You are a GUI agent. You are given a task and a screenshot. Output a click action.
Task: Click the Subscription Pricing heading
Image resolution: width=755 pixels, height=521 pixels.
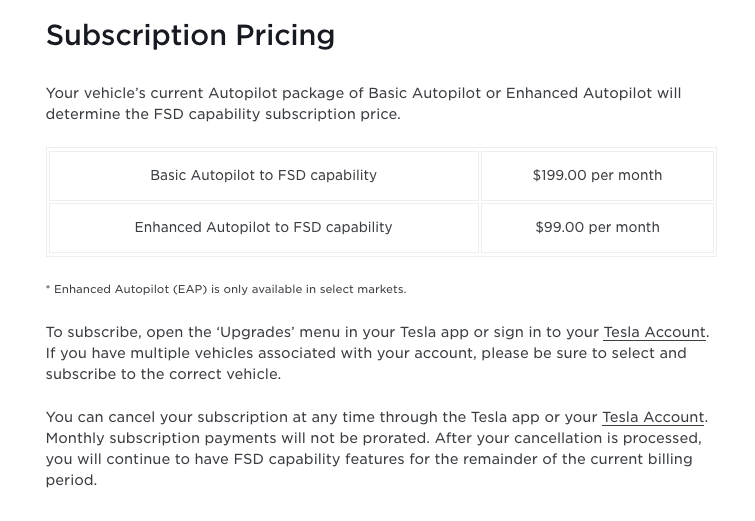[190, 36]
